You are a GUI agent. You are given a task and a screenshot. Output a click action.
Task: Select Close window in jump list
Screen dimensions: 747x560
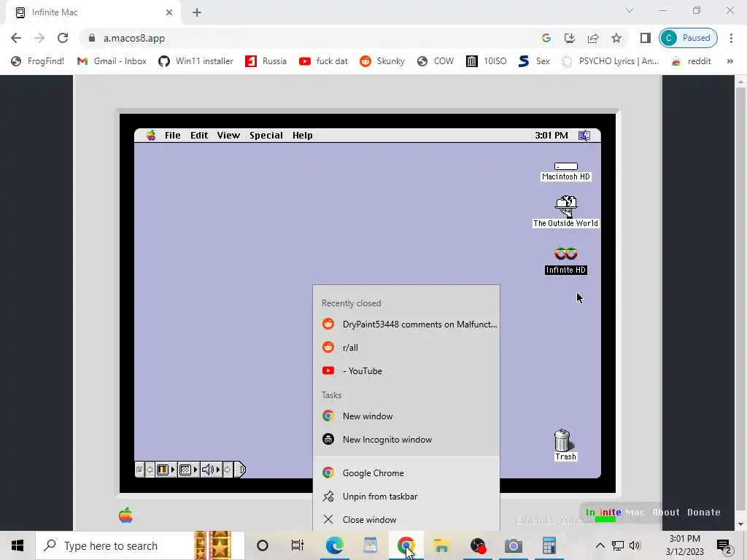tap(406, 519)
